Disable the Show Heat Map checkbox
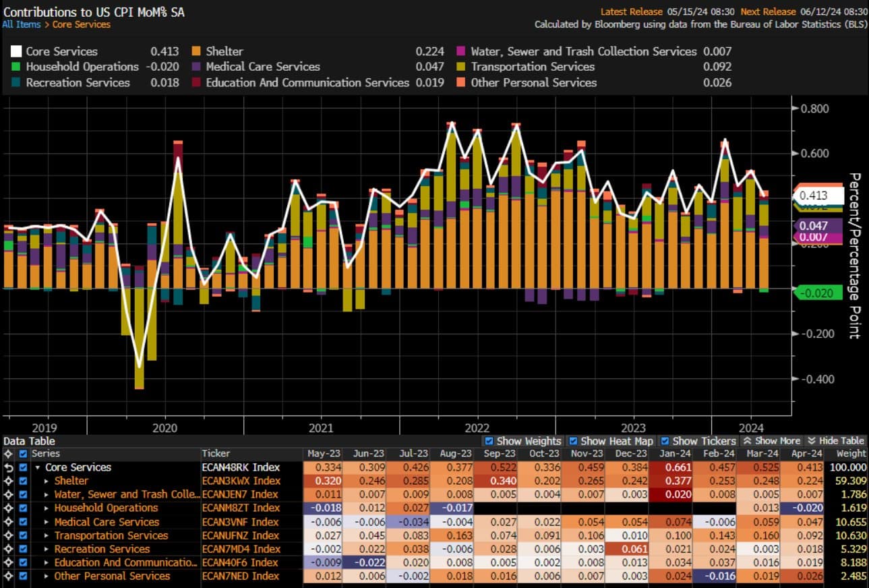The width and height of the screenshot is (869, 588). click(x=573, y=441)
